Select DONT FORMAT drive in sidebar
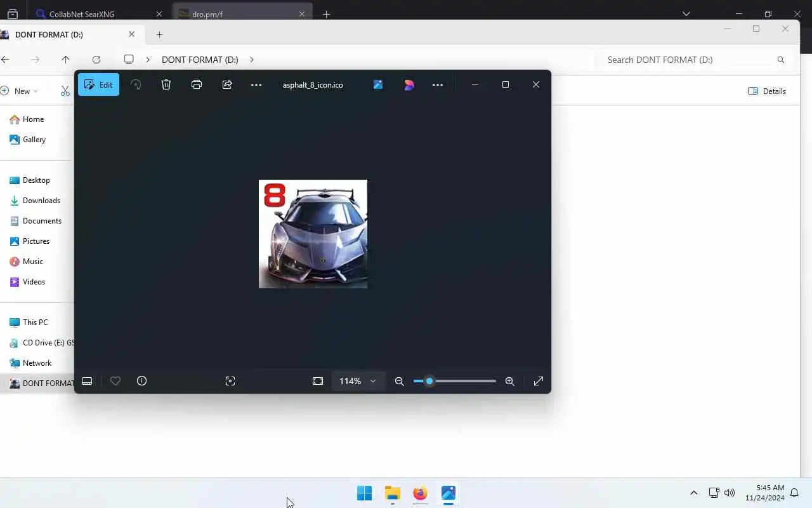The height and width of the screenshot is (508, 812). (x=42, y=383)
